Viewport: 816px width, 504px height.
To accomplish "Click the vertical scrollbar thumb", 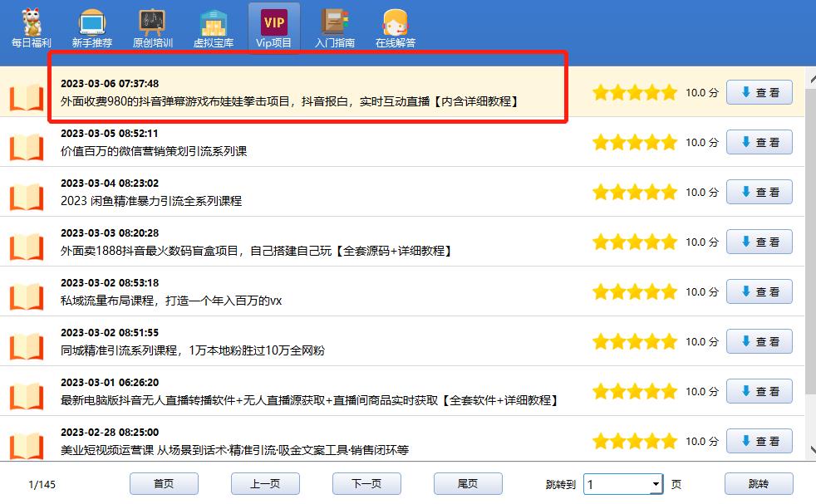I will click(x=812, y=242).
